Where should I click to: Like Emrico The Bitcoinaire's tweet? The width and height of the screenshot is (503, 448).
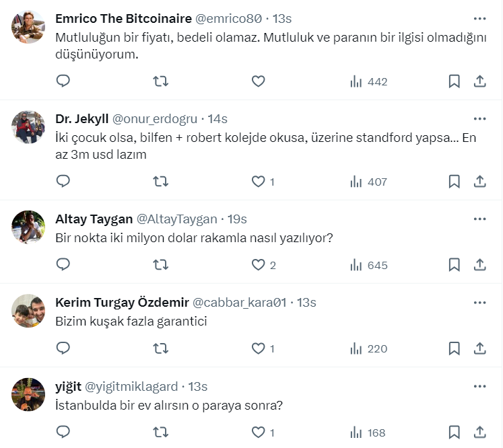[258, 81]
